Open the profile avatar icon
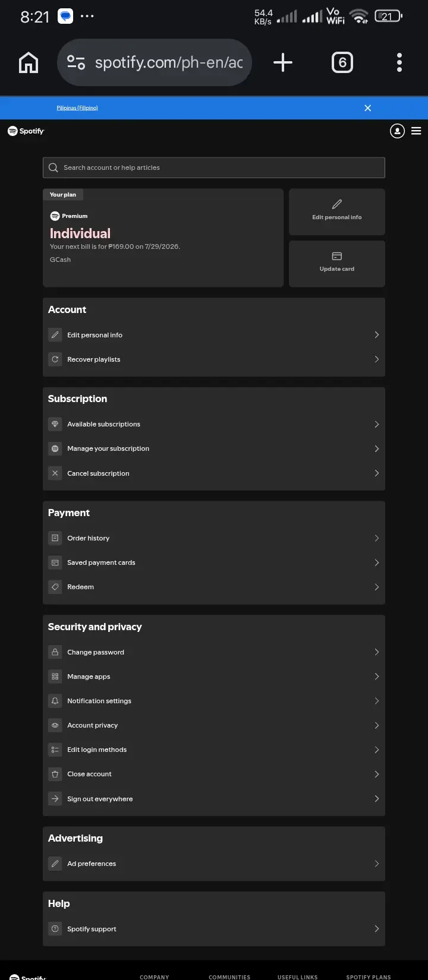This screenshot has height=980, width=428. [397, 131]
